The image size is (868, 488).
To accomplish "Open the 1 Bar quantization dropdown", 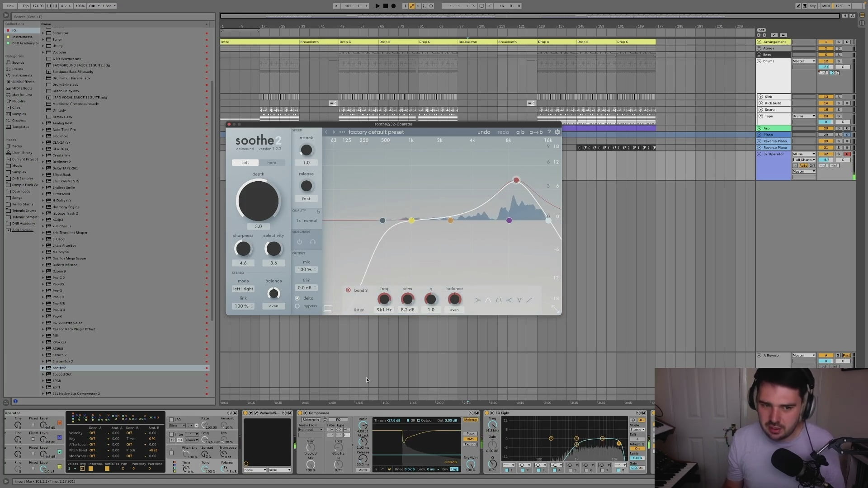I will point(109,6).
